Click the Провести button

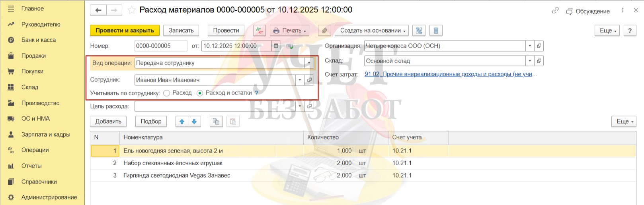click(x=226, y=31)
